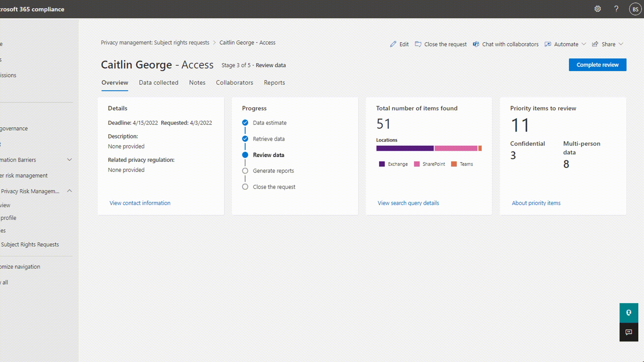
Task: Collapse the Privacy Risk Management section
Action: coord(70,191)
